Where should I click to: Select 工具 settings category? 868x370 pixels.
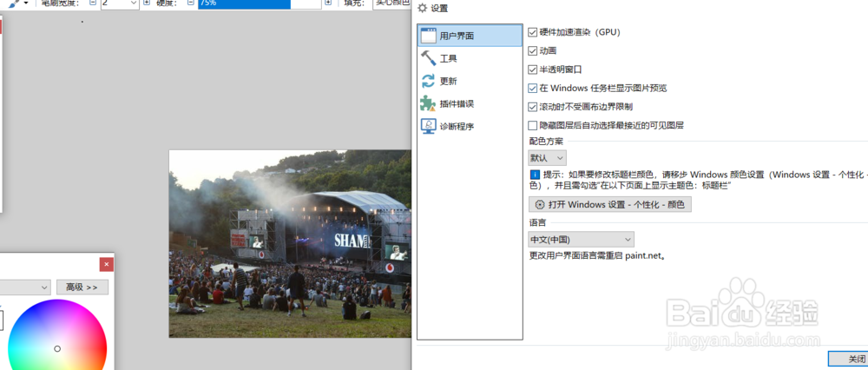click(470, 58)
